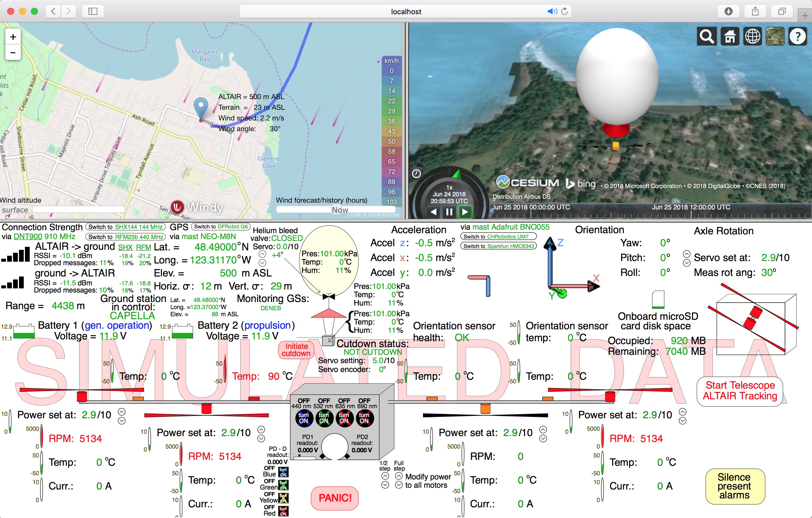Click the Cesium home view icon

click(x=730, y=36)
